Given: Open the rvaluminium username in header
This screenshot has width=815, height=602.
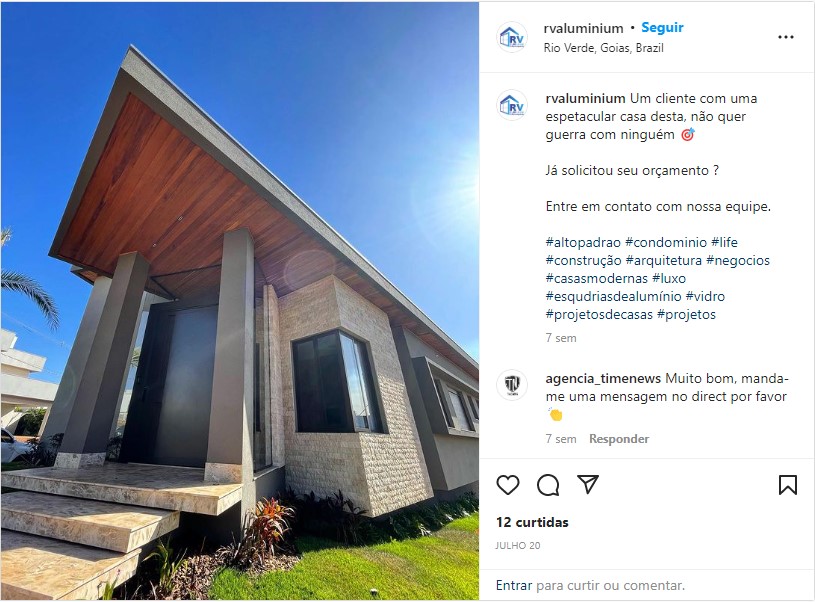Looking at the screenshot, I should pyautogui.click(x=583, y=29).
